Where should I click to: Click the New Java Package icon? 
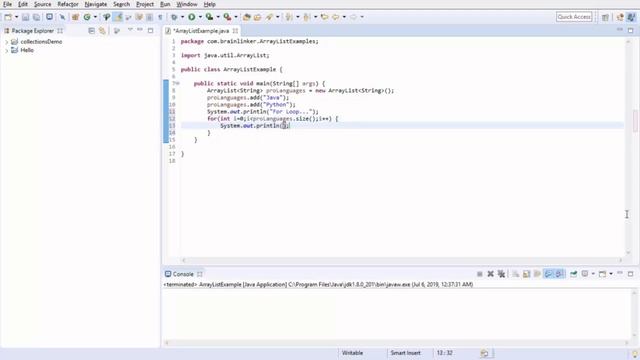[x=76, y=17]
